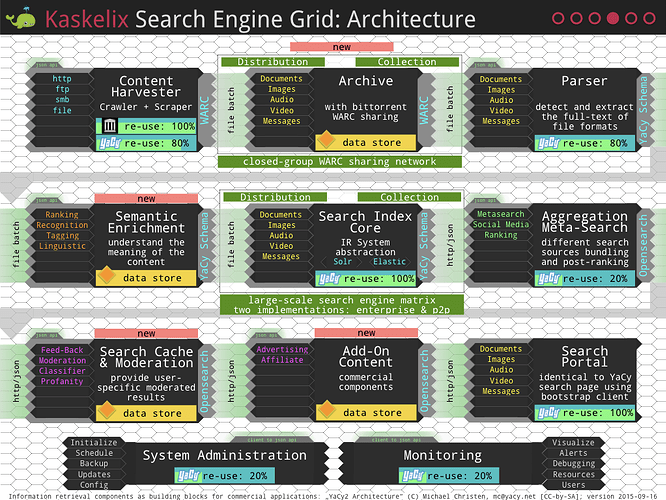Image resolution: width=666 pixels, height=500 pixels.
Task: Click 'Users' beside Monitoring
Action: tap(573, 485)
